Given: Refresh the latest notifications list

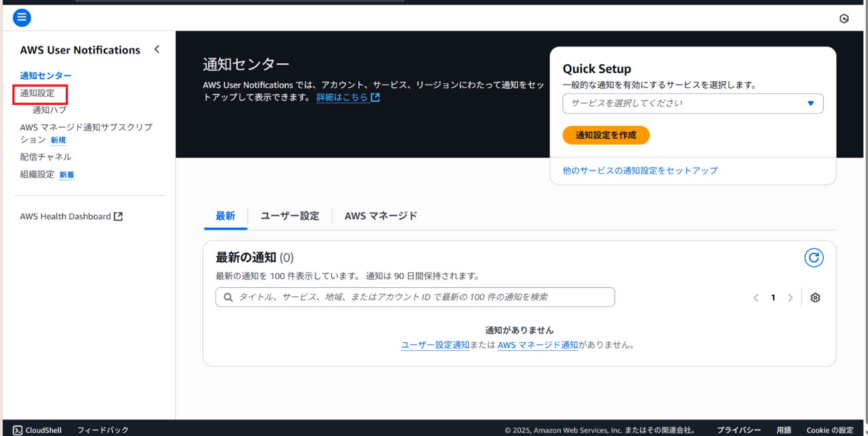Looking at the screenshot, I should click(813, 258).
